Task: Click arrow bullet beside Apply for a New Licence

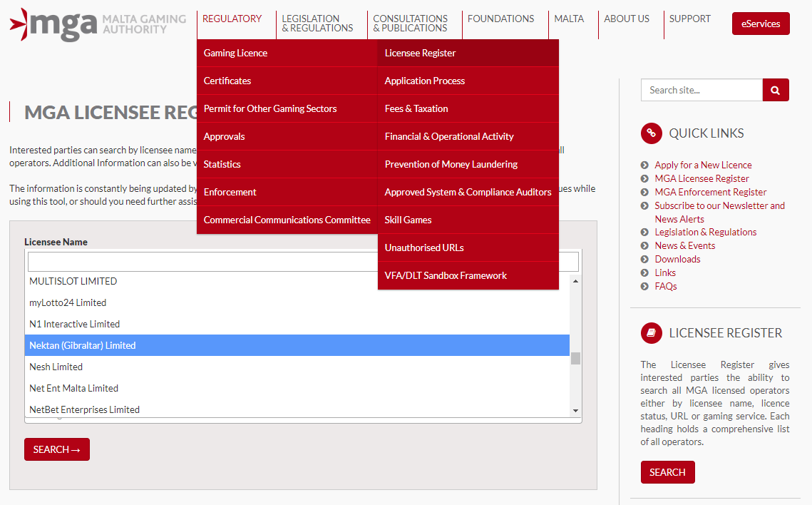Action: 644,165
